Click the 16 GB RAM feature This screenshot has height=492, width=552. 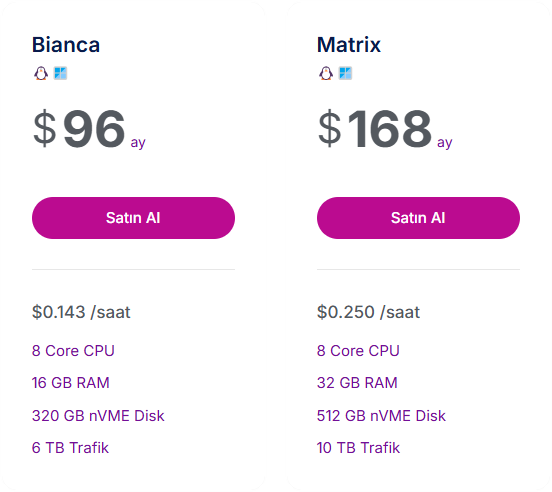pyautogui.click(x=71, y=383)
